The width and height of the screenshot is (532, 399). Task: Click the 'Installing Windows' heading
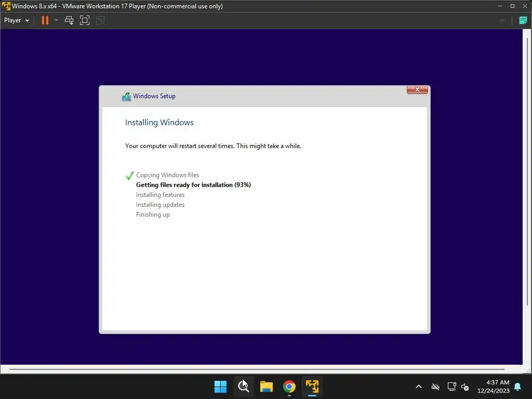click(159, 123)
